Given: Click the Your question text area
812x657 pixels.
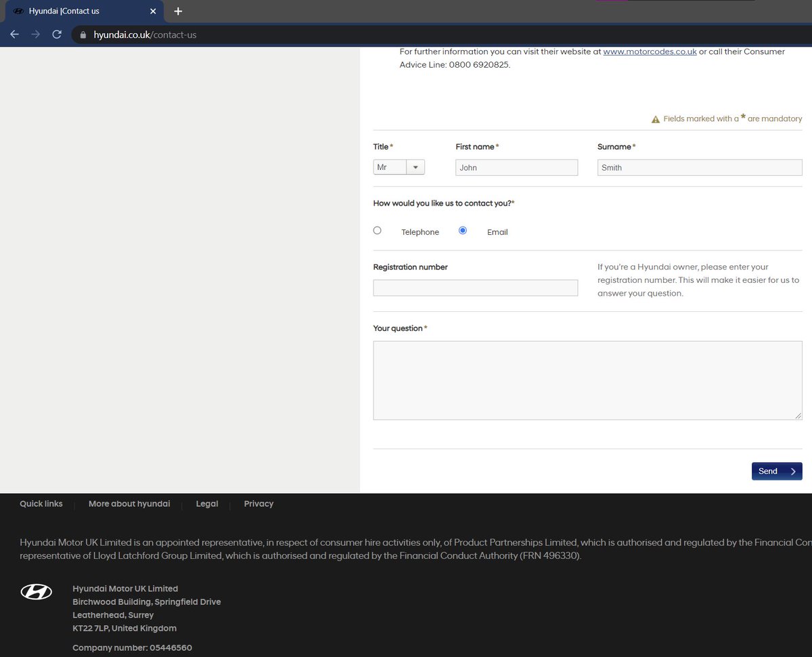Looking at the screenshot, I should (x=587, y=380).
